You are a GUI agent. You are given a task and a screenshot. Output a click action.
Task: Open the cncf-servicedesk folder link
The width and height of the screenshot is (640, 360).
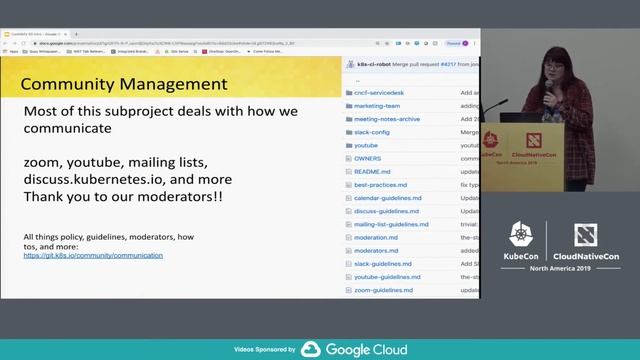point(379,93)
